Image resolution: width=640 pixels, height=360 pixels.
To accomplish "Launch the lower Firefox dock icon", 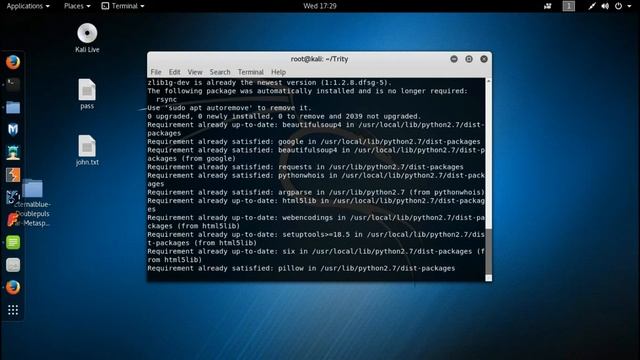I will click(13, 288).
